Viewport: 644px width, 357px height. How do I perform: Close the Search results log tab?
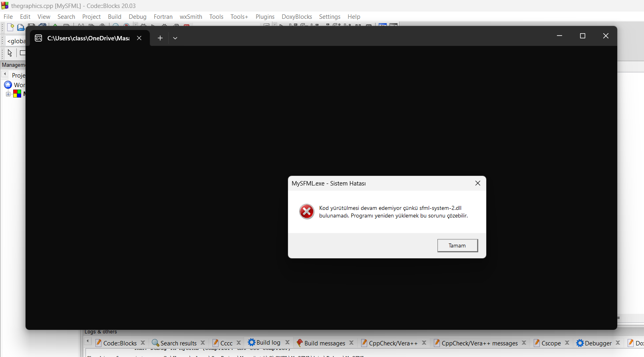203,343
